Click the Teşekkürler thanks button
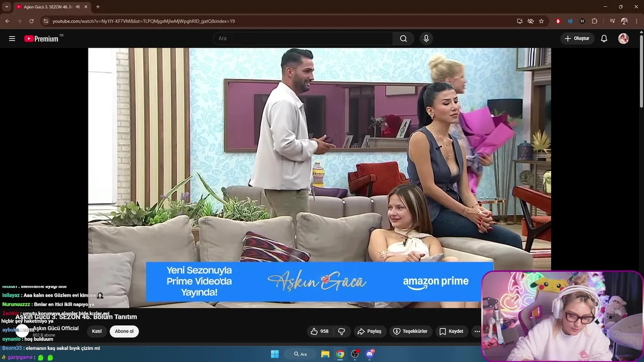Viewport: 644px width, 362px height. point(410,331)
